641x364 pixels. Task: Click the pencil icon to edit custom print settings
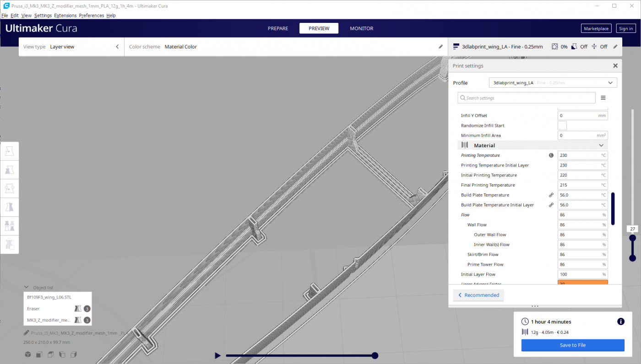coord(615,46)
